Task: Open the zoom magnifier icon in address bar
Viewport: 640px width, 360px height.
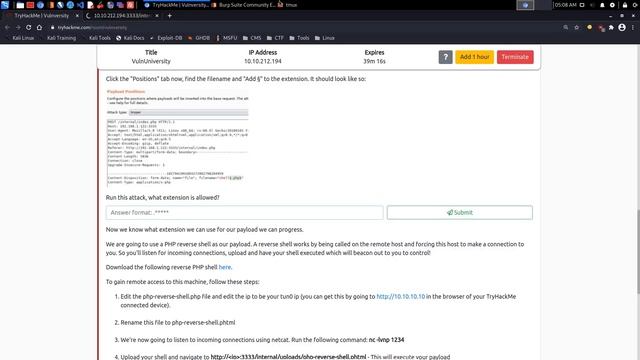Action: click(566, 27)
